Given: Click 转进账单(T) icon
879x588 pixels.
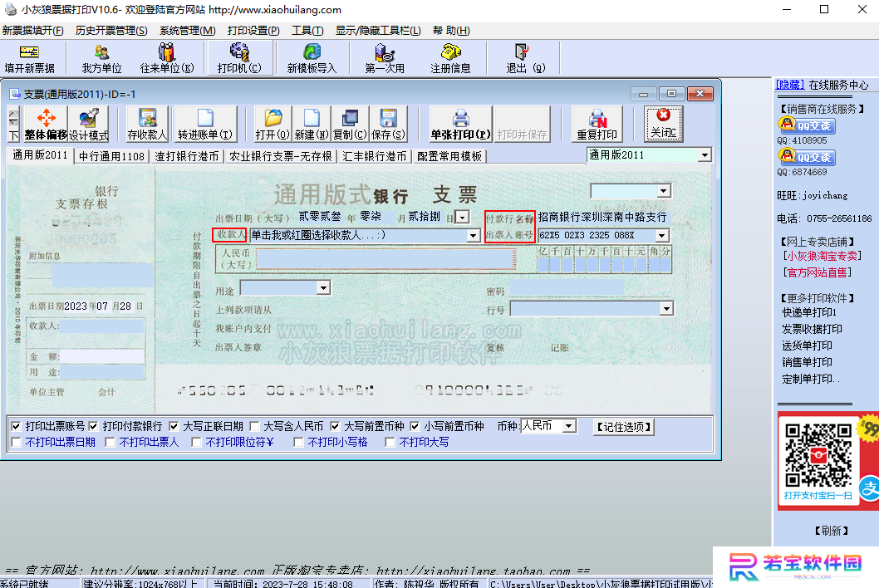Looking at the screenshot, I should [205, 124].
